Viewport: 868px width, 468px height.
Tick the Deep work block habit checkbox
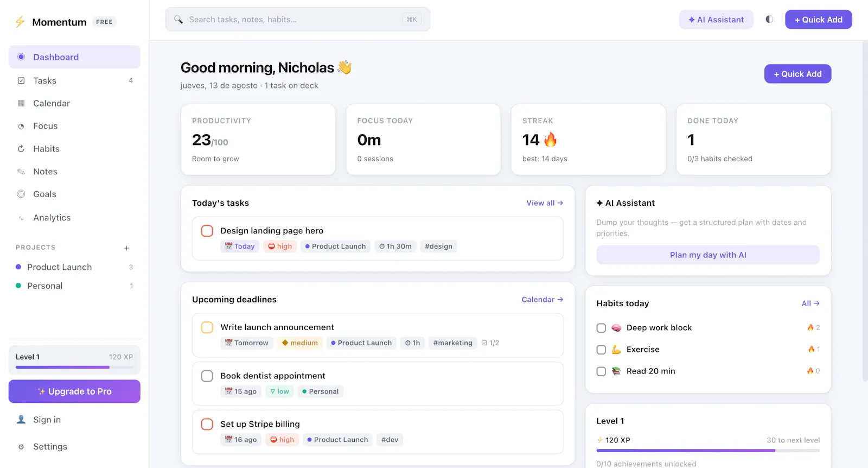tap(601, 328)
